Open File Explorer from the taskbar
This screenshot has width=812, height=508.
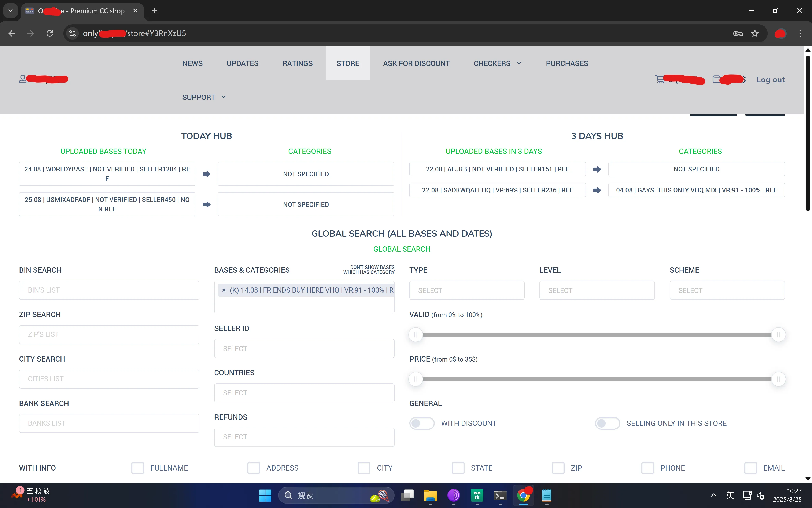click(431, 495)
